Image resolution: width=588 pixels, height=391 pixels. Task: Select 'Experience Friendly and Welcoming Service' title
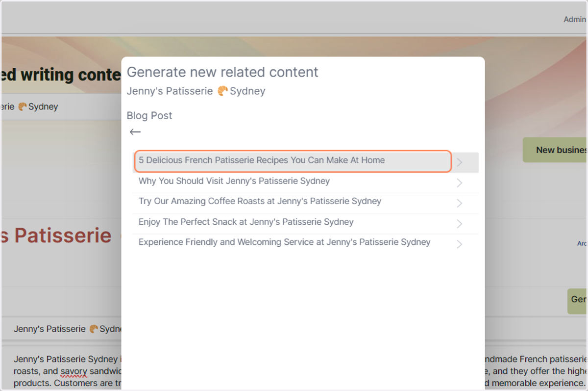pos(284,242)
